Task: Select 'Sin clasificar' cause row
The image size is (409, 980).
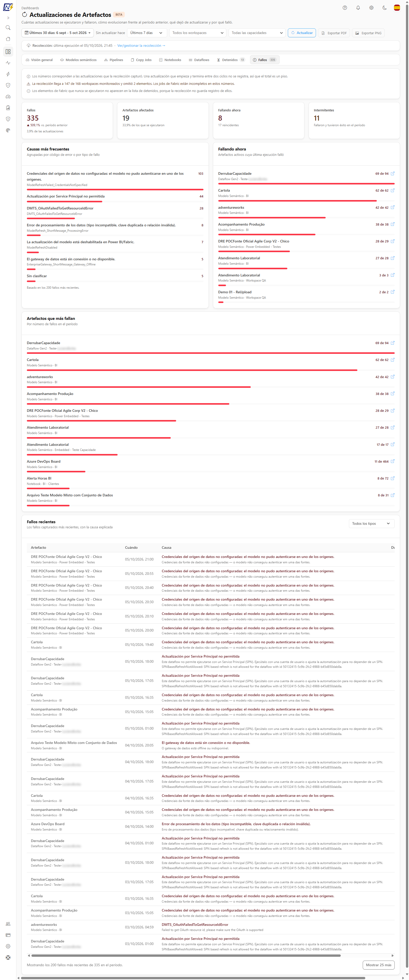Action: pyautogui.click(x=115, y=278)
